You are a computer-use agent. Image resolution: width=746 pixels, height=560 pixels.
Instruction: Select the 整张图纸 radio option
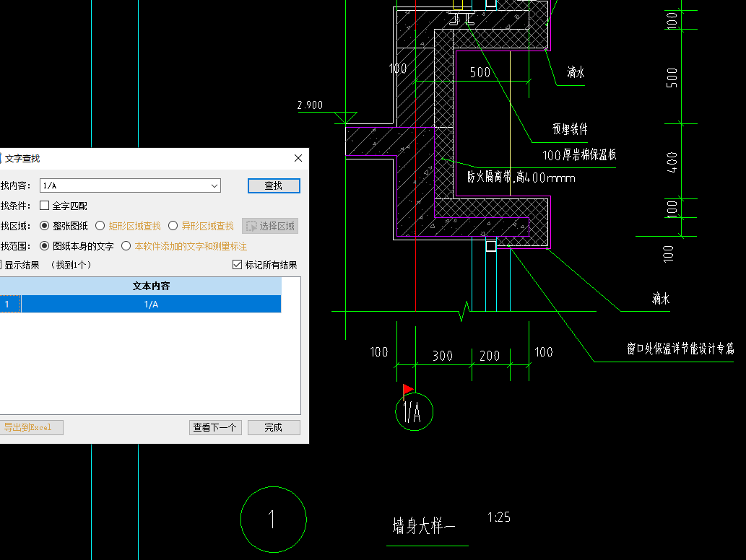pyautogui.click(x=44, y=226)
